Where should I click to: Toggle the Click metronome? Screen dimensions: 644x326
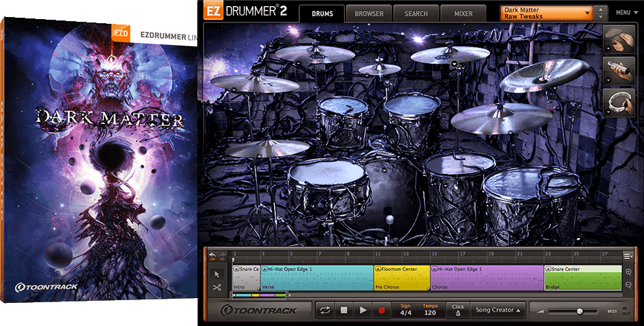[458, 310]
